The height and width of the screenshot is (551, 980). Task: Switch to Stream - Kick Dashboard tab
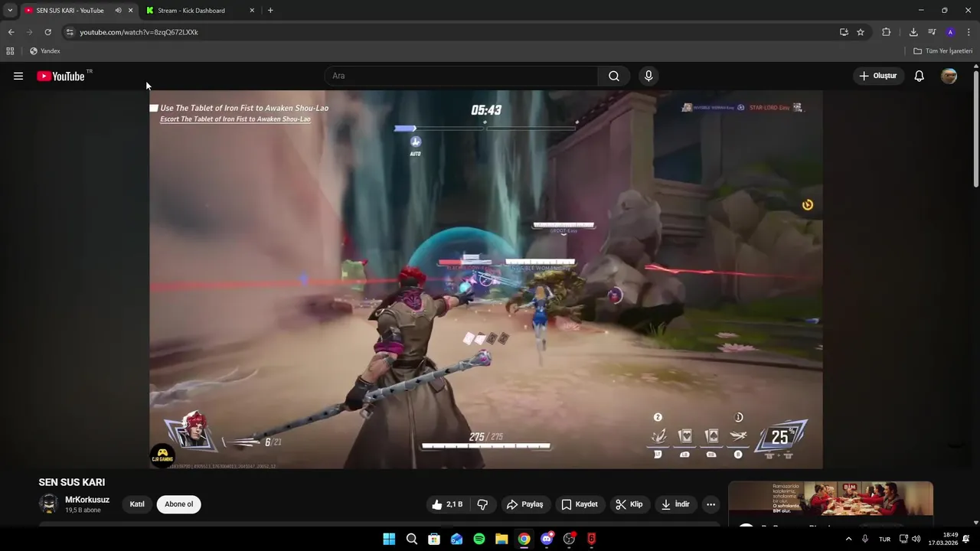click(191, 11)
